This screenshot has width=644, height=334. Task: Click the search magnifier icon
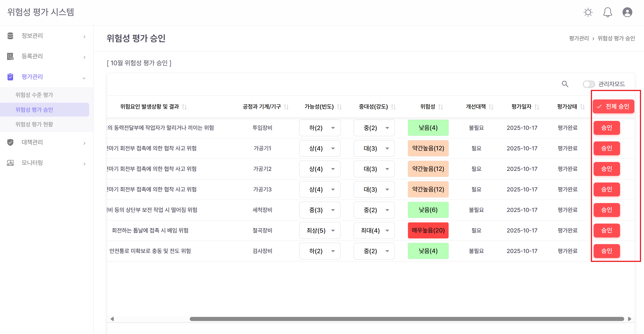565,84
